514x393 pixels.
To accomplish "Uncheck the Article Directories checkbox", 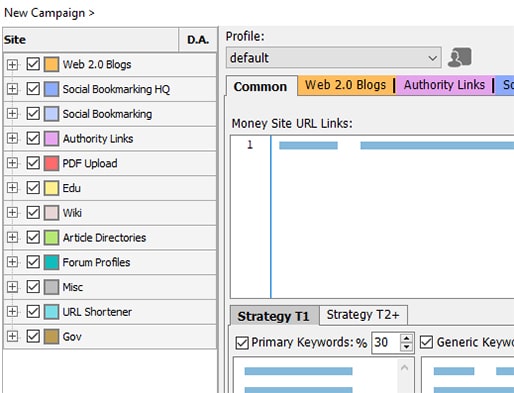I will point(33,237).
